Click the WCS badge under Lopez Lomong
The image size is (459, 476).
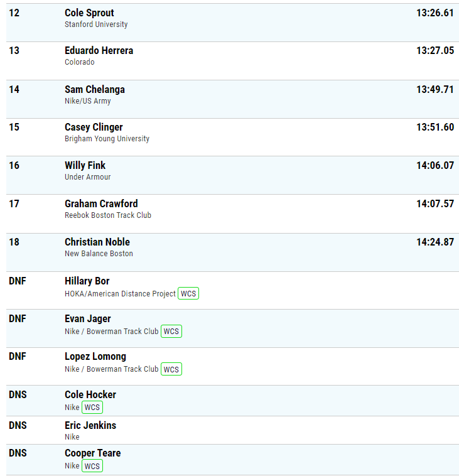[171, 369]
